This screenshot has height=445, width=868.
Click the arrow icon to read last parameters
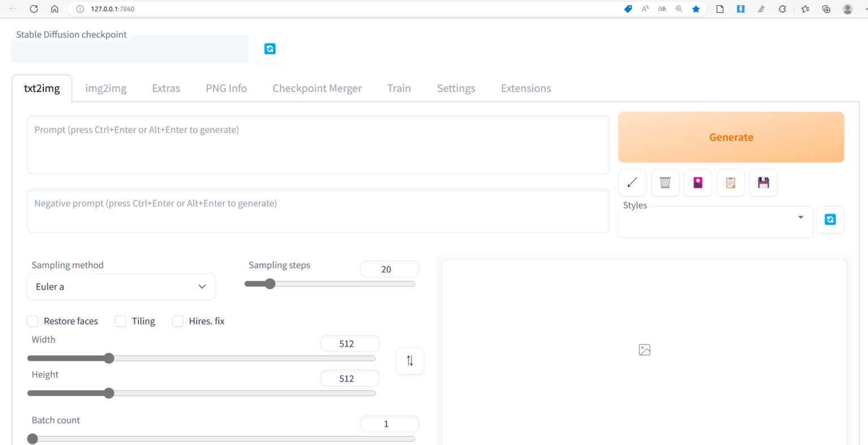(x=632, y=183)
